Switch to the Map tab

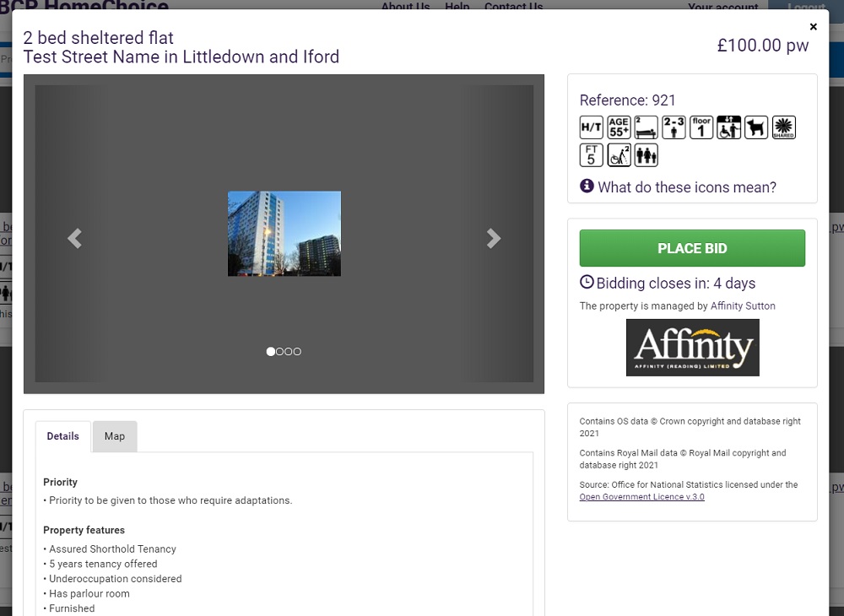[115, 436]
